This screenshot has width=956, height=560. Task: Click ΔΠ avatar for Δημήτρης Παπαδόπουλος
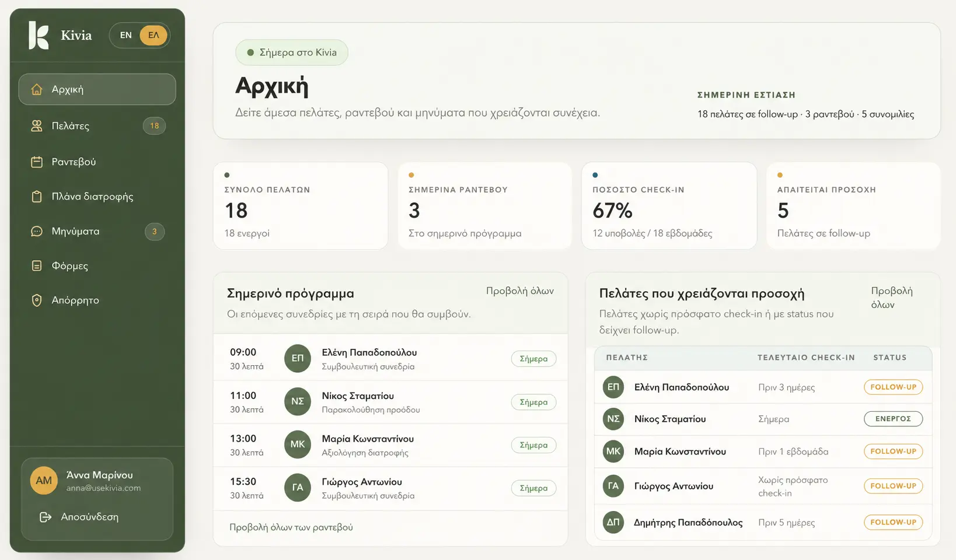(613, 522)
